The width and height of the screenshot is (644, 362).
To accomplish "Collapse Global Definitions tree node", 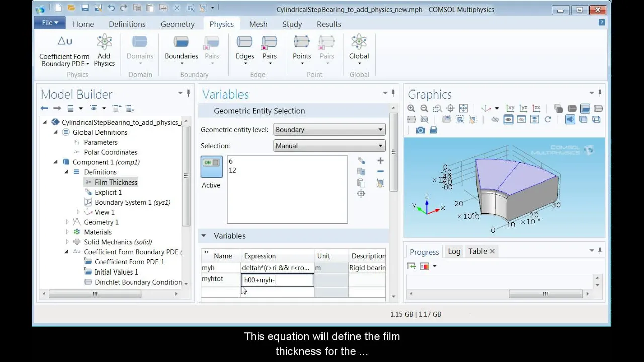I will pyautogui.click(x=56, y=132).
